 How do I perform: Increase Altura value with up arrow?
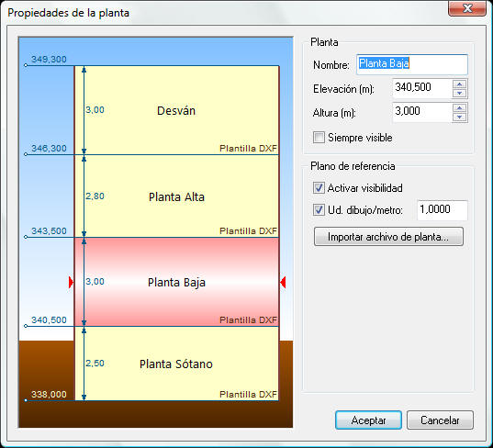coord(460,107)
